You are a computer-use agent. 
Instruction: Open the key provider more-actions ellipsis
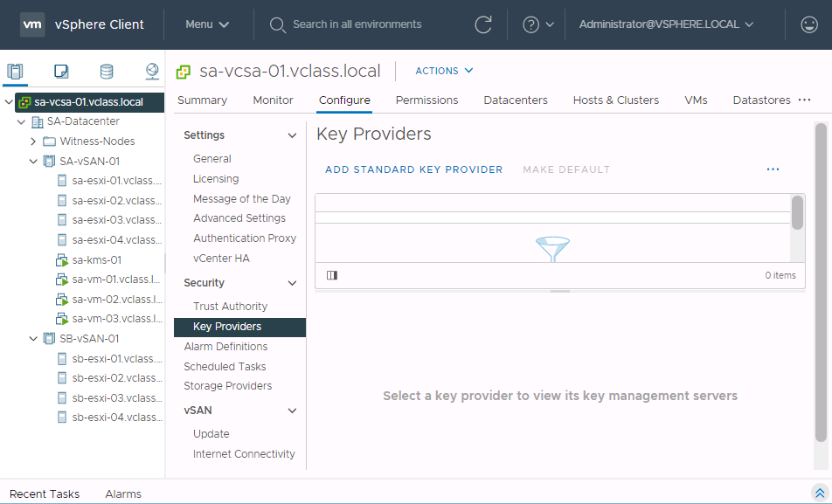click(x=773, y=169)
